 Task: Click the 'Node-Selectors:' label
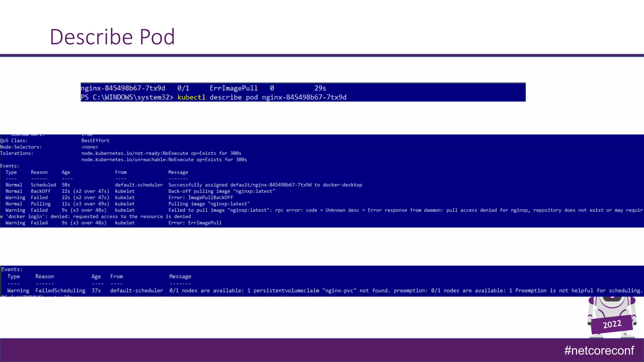[21, 147]
